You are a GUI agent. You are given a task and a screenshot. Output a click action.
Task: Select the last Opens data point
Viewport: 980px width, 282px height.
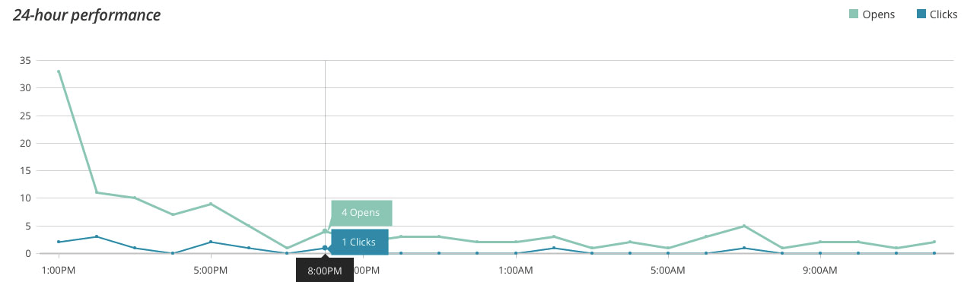(x=934, y=242)
